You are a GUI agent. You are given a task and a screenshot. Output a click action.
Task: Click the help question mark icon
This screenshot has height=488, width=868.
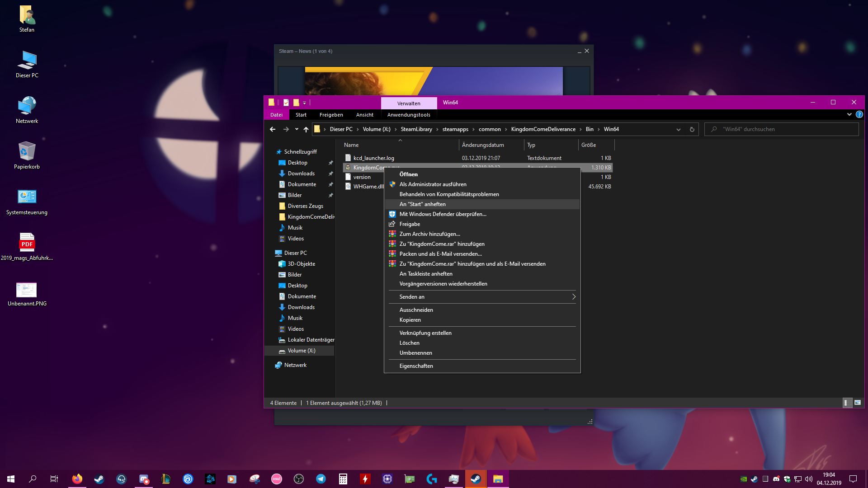click(x=859, y=115)
